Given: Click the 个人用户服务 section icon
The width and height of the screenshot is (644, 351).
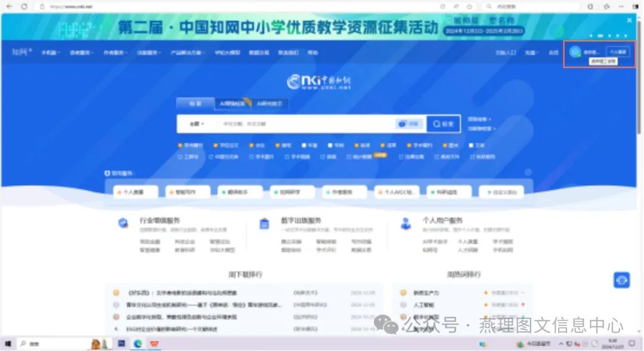Looking at the screenshot, I should pyautogui.click(x=405, y=223).
